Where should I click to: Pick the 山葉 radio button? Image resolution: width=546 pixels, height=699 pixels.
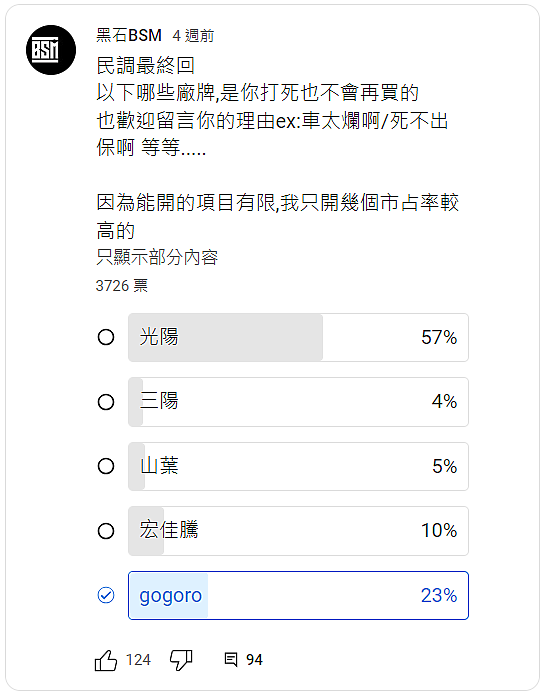pyautogui.click(x=106, y=466)
